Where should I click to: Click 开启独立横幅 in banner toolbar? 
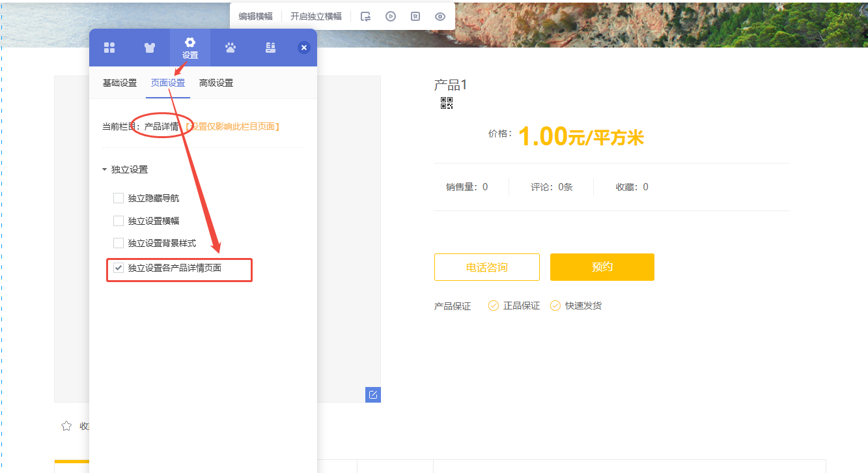point(316,16)
